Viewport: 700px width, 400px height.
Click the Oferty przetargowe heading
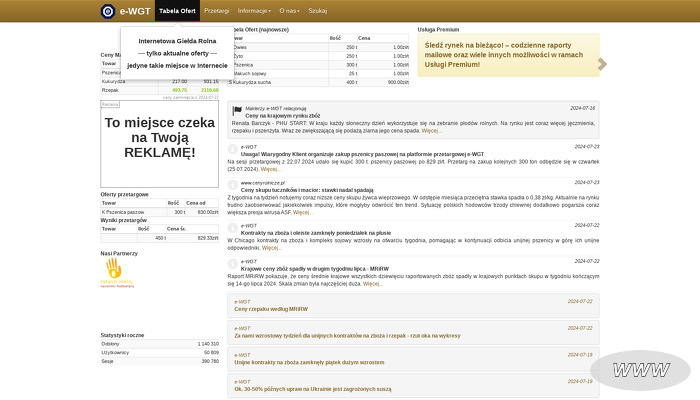[x=125, y=195]
